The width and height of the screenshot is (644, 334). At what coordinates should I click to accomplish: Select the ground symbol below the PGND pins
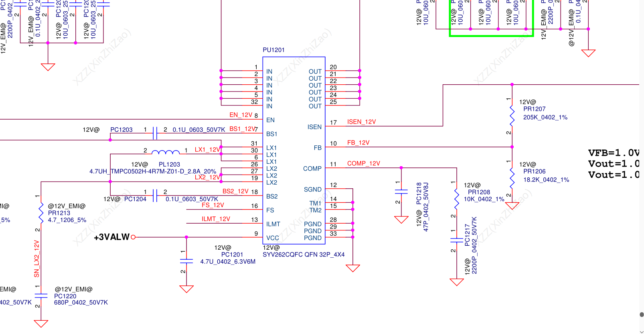353,268
